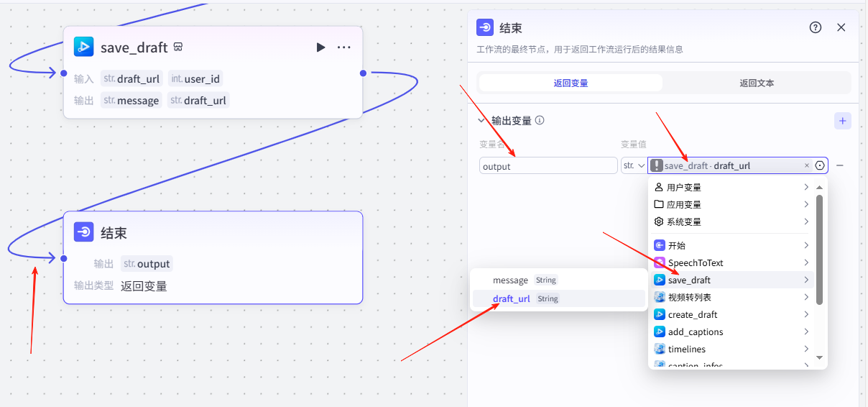This screenshot has width=868, height=407.
Task: Select create_draft in the variable list
Action: click(x=692, y=314)
